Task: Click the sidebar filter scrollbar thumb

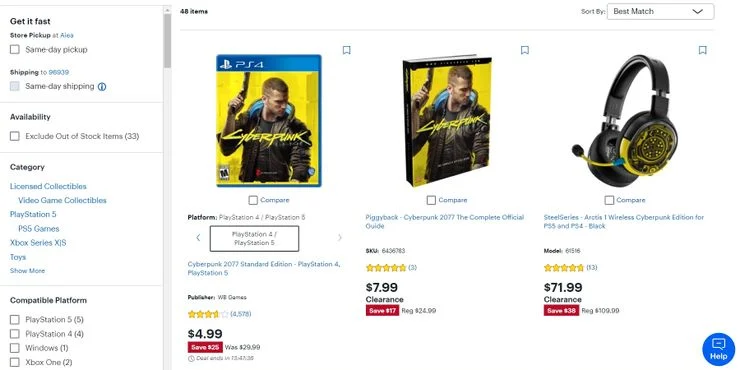Action: 167,40
